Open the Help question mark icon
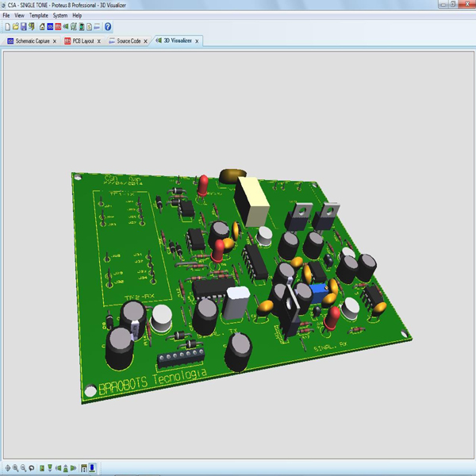The width and height of the screenshot is (476, 476). pyautogui.click(x=108, y=27)
